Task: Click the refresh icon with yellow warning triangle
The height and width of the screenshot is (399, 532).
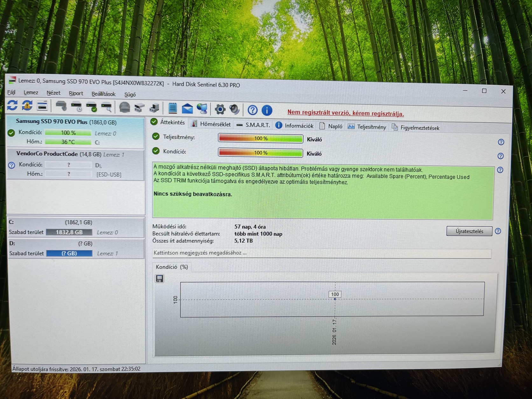Action: pyautogui.click(x=27, y=105)
